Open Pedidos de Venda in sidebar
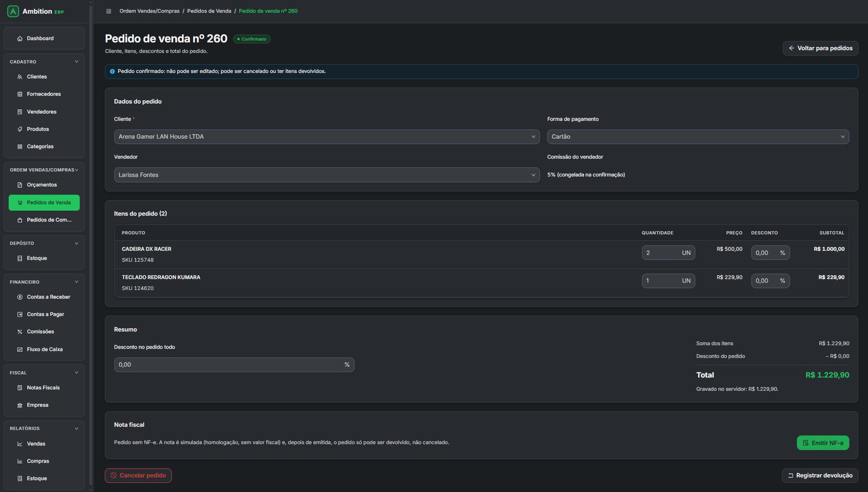This screenshot has width=868, height=492. 44,203
